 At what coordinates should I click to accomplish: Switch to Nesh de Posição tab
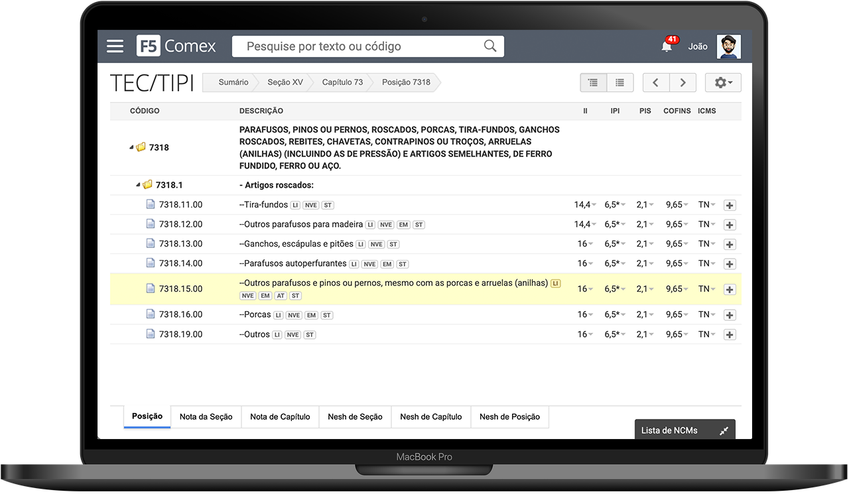pyautogui.click(x=509, y=417)
